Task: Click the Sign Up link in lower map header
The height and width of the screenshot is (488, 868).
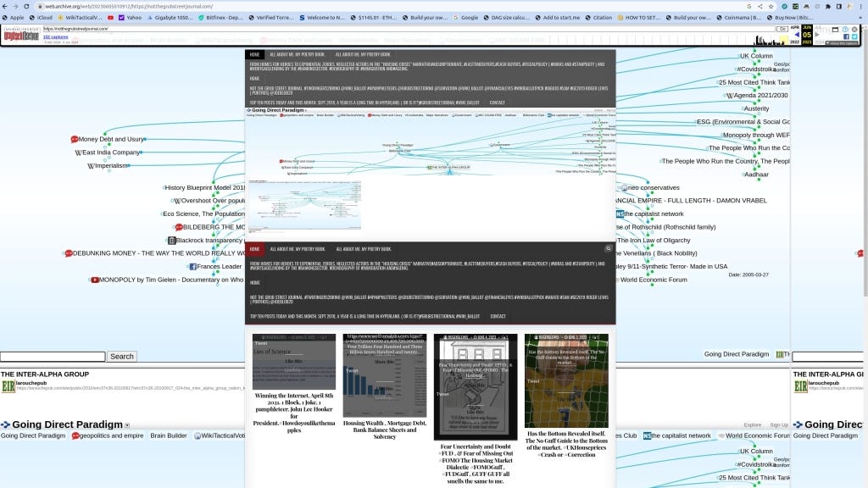Action: click(x=778, y=425)
